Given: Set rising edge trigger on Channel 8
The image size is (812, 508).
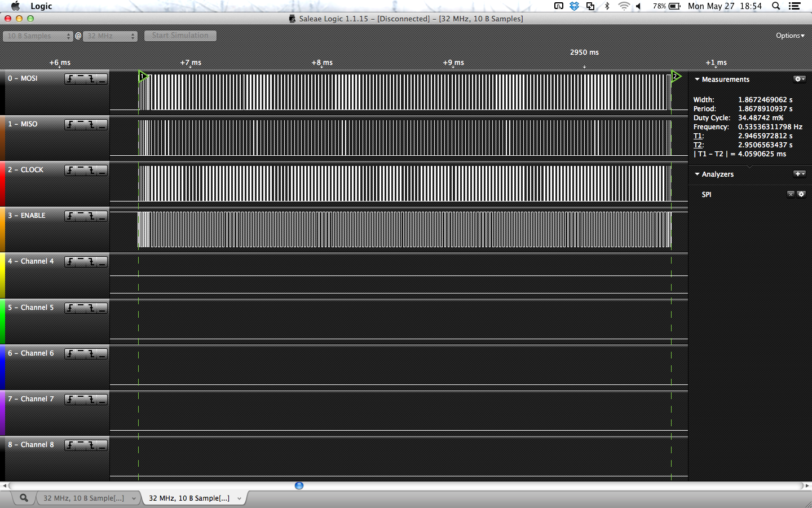Looking at the screenshot, I should (x=70, y=445).
